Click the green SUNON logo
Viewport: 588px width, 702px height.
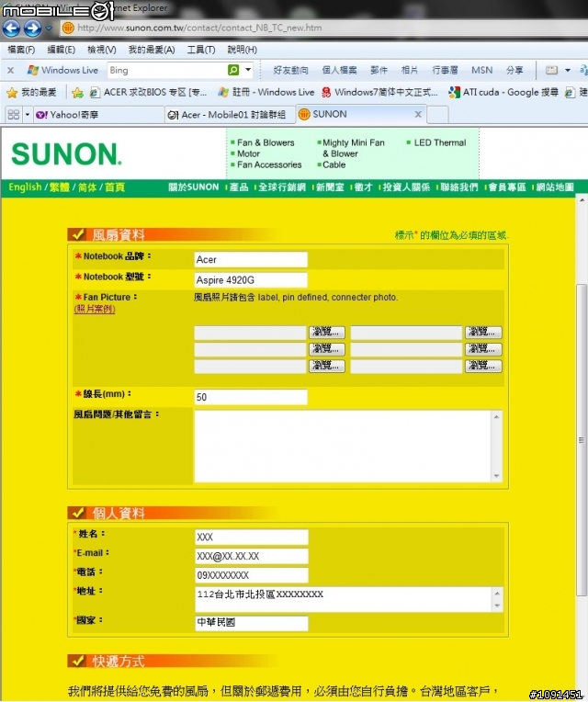(x=66, y=153)
